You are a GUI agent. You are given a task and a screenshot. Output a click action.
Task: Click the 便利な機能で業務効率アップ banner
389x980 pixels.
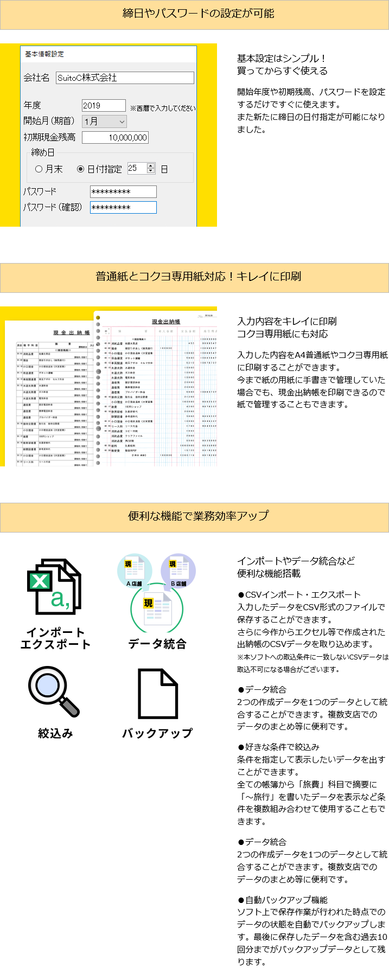194,517
